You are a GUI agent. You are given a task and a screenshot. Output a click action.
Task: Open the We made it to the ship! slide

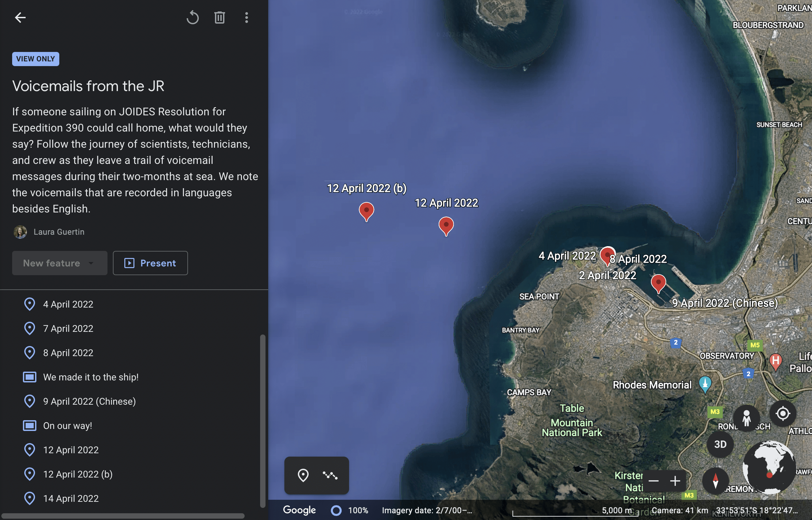tap(135, 377)
